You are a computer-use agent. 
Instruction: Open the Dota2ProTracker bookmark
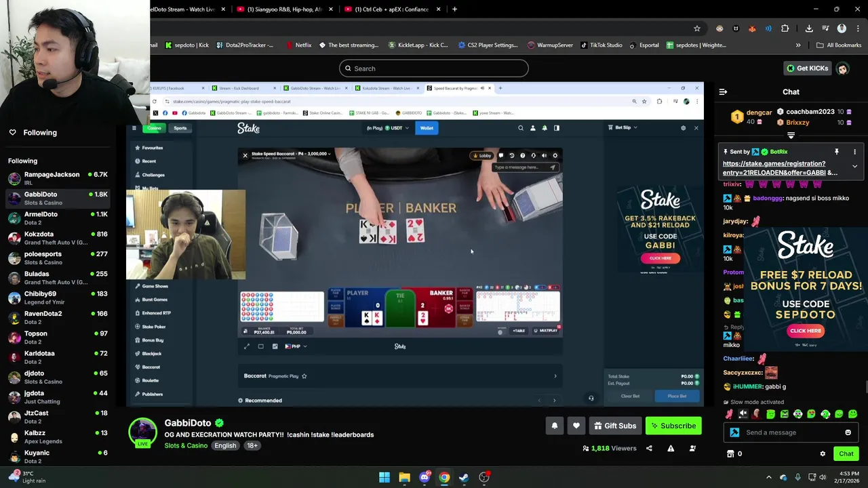245,45
